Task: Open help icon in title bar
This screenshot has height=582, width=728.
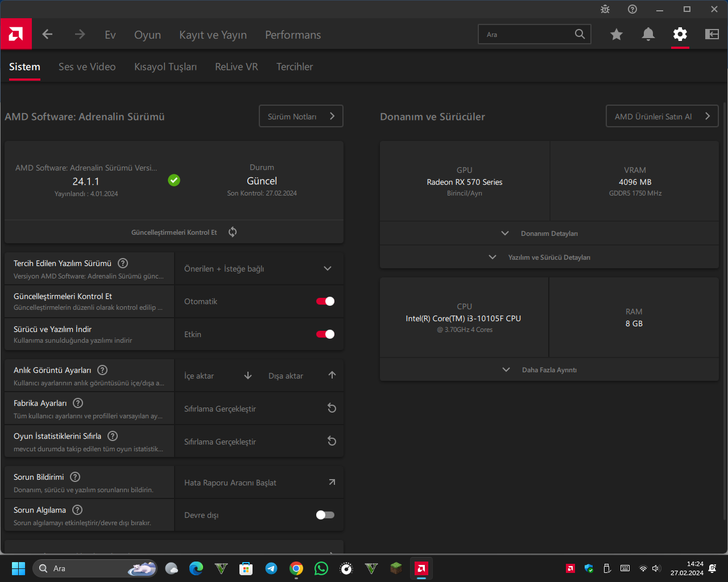Action: coord(632,9)
